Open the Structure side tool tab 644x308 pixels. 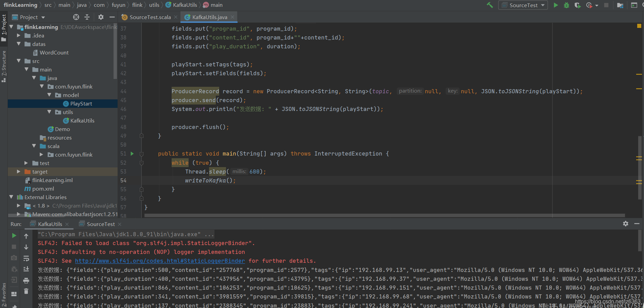click(x=4, y=66)
